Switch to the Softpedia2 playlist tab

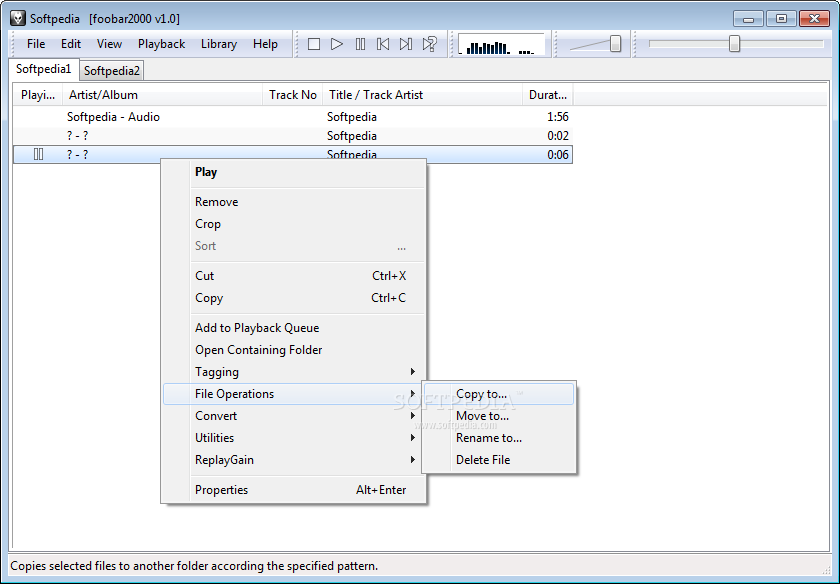point(111,71)
